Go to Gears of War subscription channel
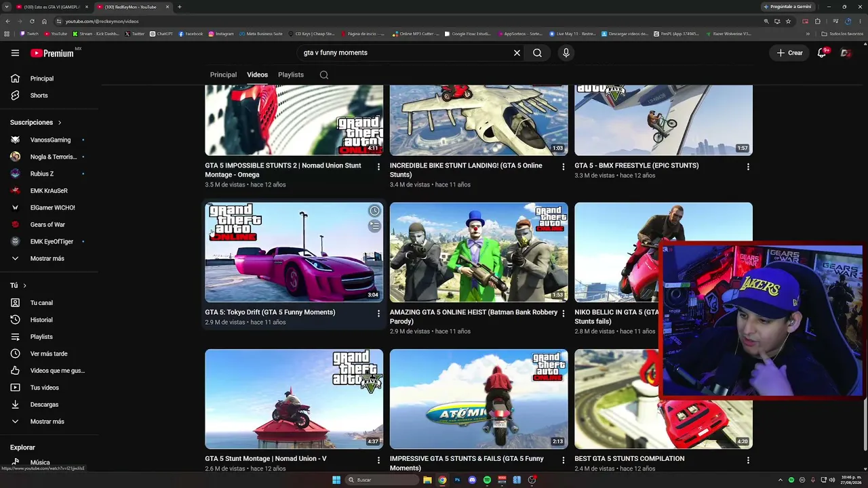The height and width of the screenshot is (488, 868). [49, 224]
